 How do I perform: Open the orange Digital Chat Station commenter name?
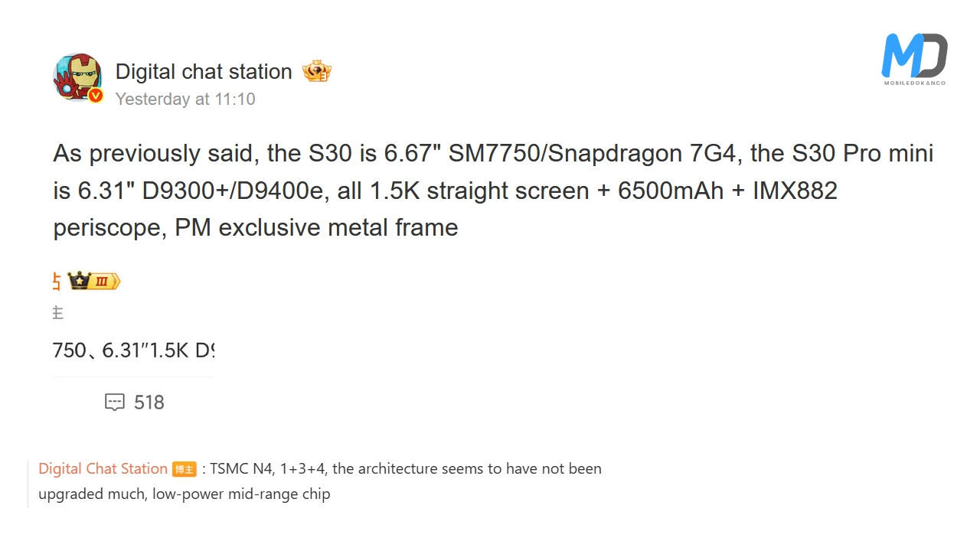pos(103,468)
